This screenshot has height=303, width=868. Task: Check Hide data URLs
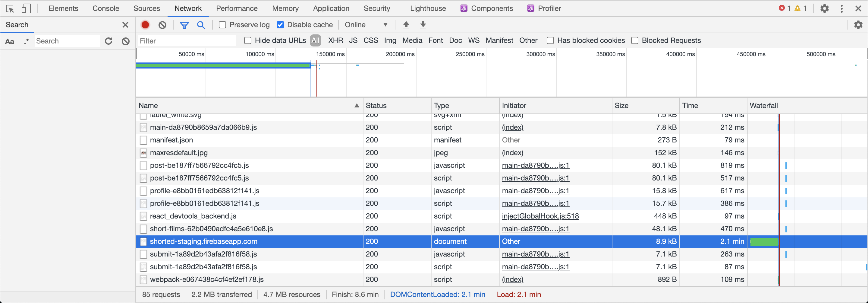[248, 40]
